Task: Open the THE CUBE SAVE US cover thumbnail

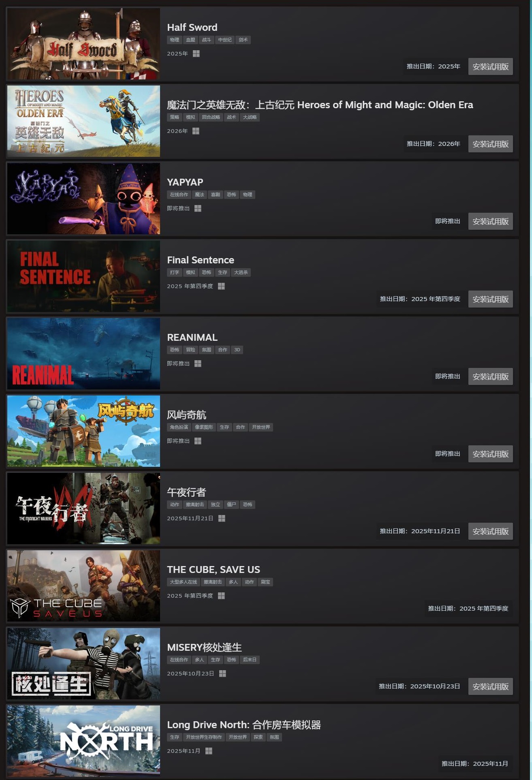Action: click(83, 586)
